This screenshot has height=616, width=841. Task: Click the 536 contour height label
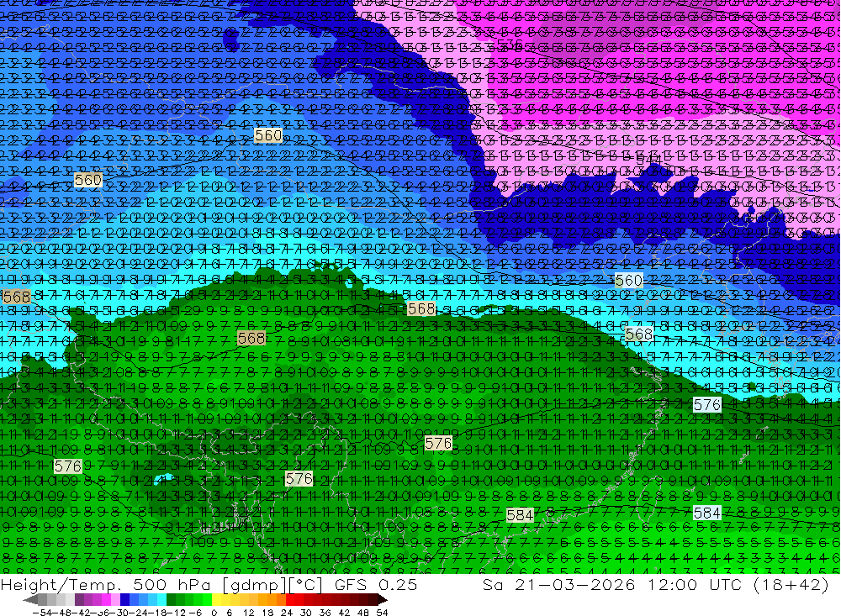510,44
